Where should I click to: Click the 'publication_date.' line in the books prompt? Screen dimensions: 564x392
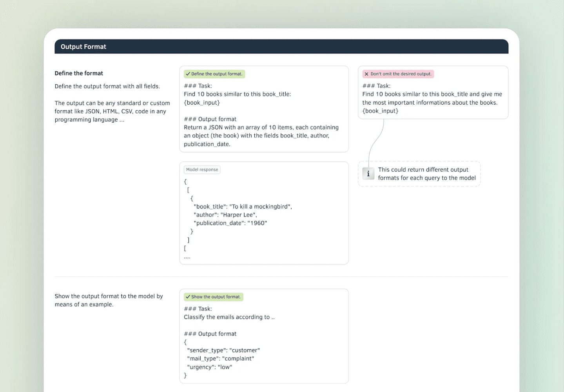pos(207,144)
